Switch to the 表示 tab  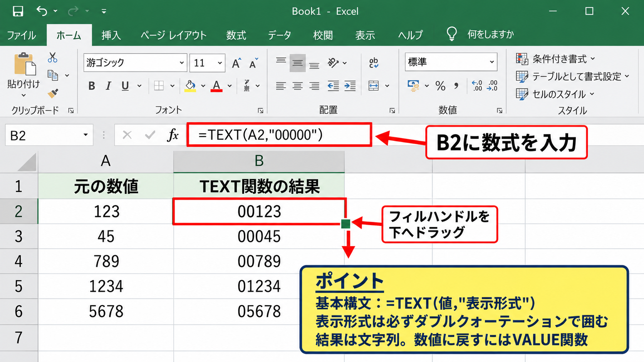point(365,35)
